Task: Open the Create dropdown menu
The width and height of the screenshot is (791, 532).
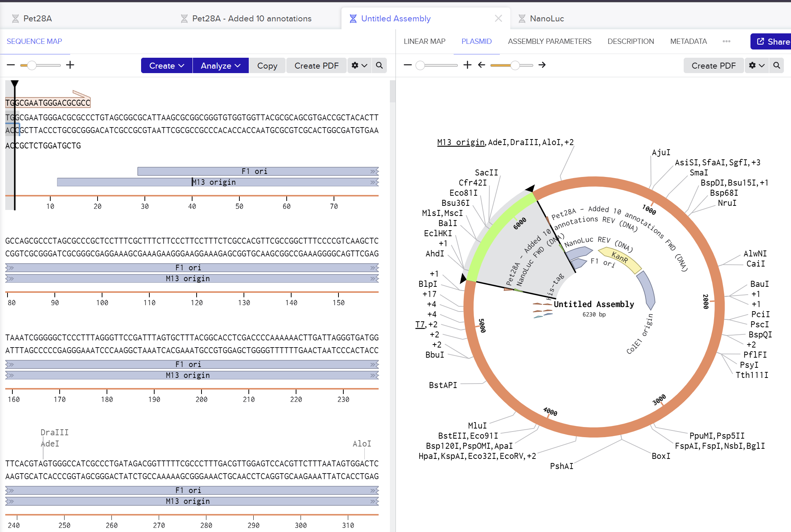Action: [x=167, y=66]
